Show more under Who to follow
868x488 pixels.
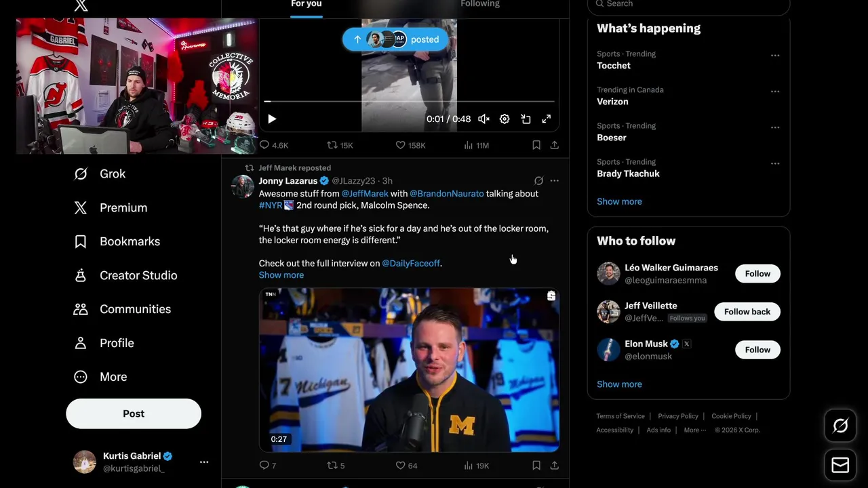click(x=619, y=384)
